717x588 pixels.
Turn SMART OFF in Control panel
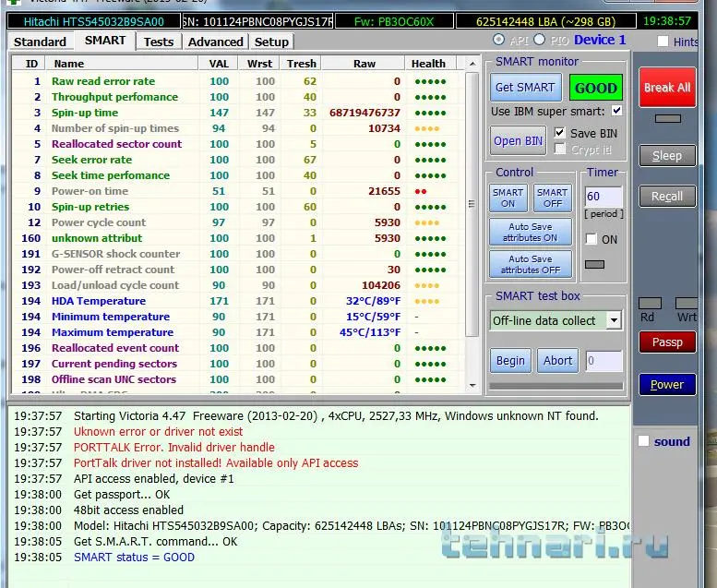552,198
